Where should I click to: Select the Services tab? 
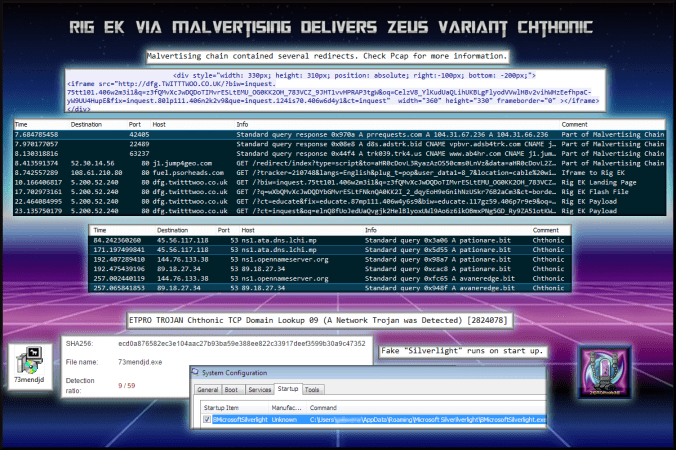click(x=259, y=389)
